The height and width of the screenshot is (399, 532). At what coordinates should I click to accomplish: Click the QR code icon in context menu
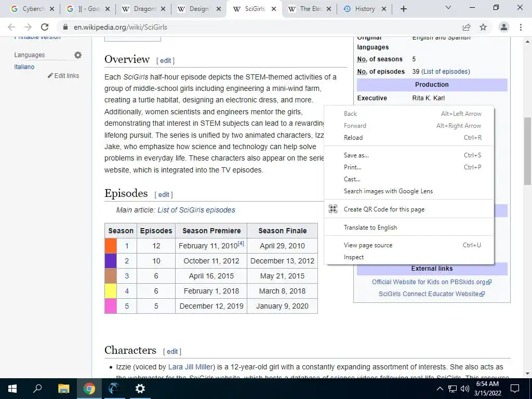[x=333, y=209]
